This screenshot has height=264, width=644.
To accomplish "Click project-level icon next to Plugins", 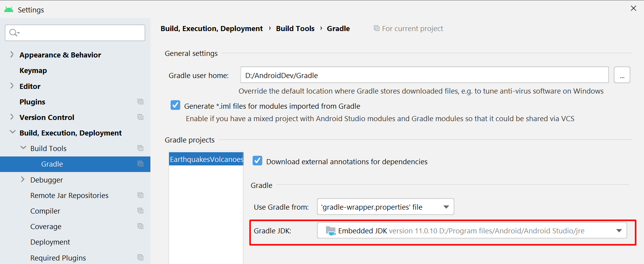I will (140, 102).
